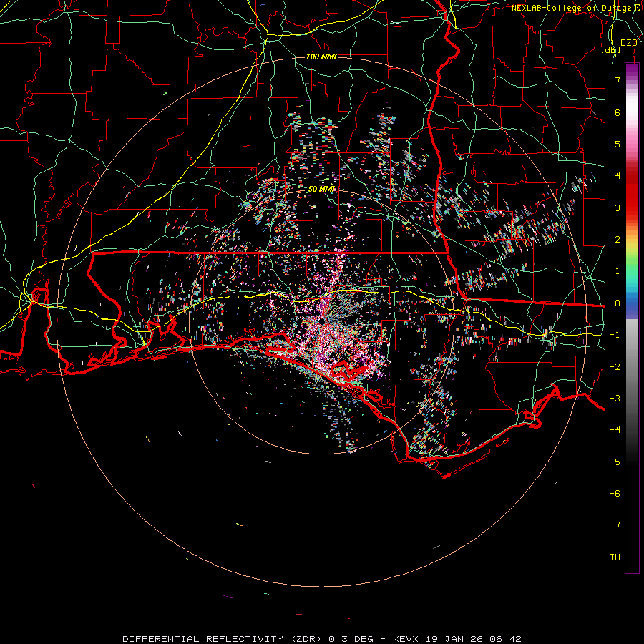Select the "KEVX" station identifier in the caption
The height and width of the screenshot is (644, 644).
click(x=406, y=639)
